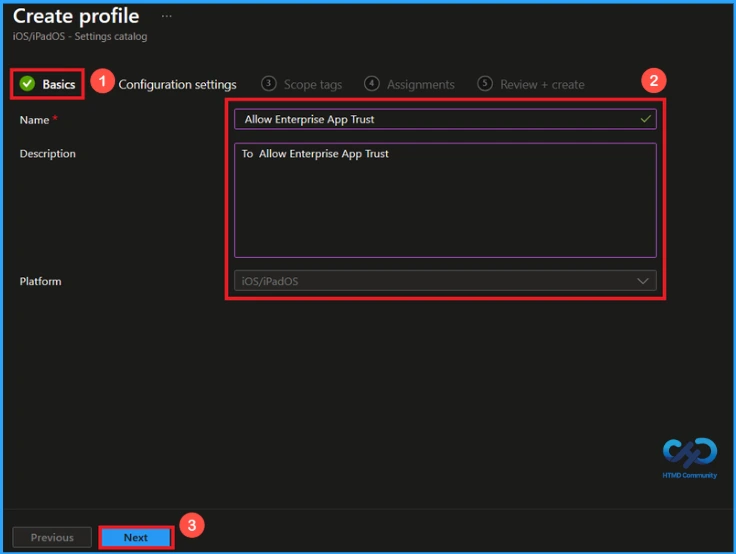Image resolution: width=736 pixels, height=554 pixels.
Task: Click the Name field label
Action: click(34, 120)
